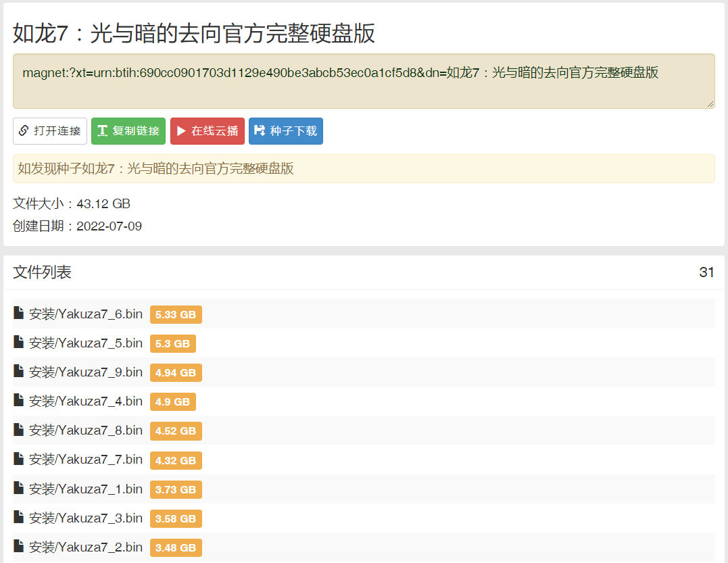The image size is (728, 563).
Task: Select file name 安装/Yakuza7_1.bin
Action: [x=86, y=489]
